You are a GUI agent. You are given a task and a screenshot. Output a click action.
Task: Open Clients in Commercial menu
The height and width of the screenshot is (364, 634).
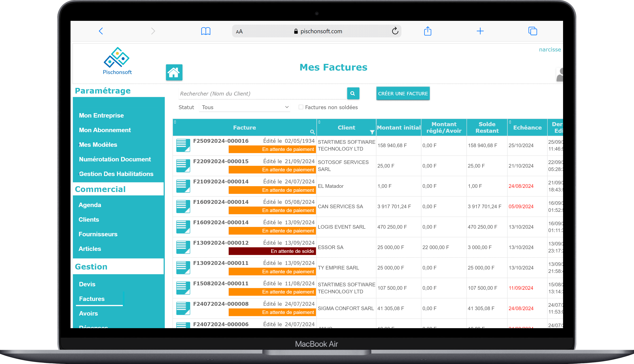[x=89, y=219]
